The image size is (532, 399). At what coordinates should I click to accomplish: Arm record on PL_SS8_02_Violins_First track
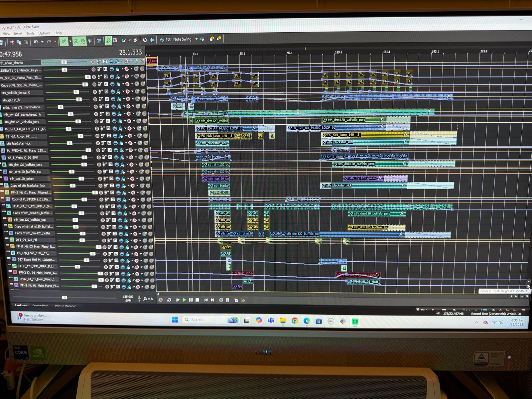click(x=94, y=77)
